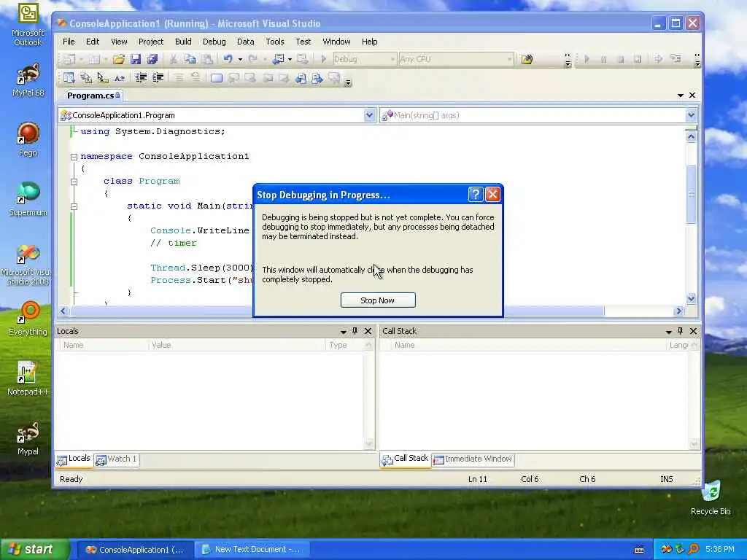Click the Navigate Backward icon
747x560 pixels.
click(x=278, y=59)
